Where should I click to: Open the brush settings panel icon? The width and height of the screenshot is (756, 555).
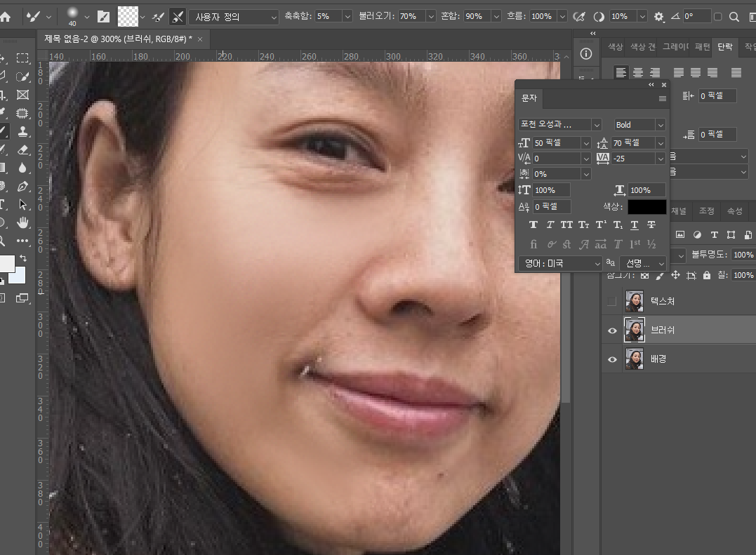104,17
